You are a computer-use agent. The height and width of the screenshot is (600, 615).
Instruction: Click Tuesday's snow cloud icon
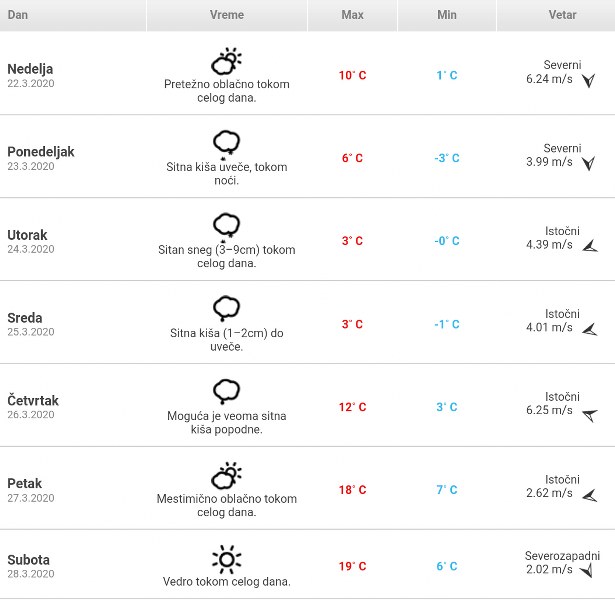coord(227,227)
